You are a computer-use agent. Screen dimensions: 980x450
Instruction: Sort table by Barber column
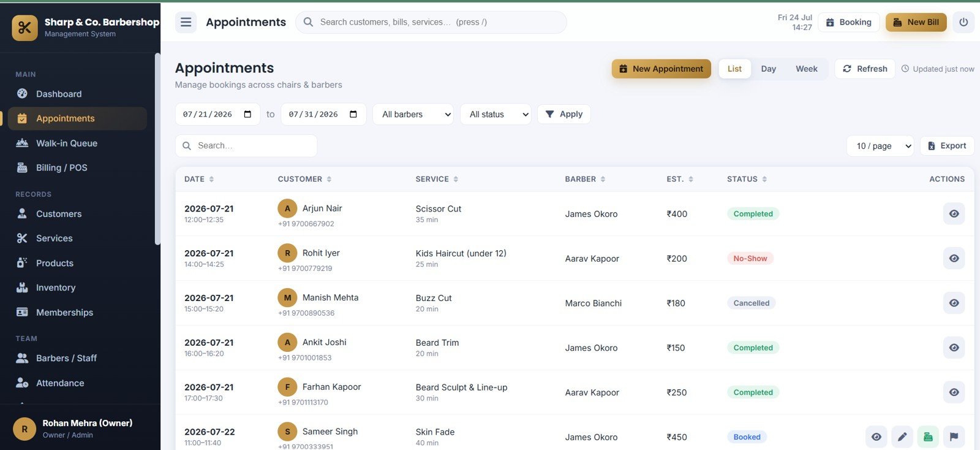point(585,179)
